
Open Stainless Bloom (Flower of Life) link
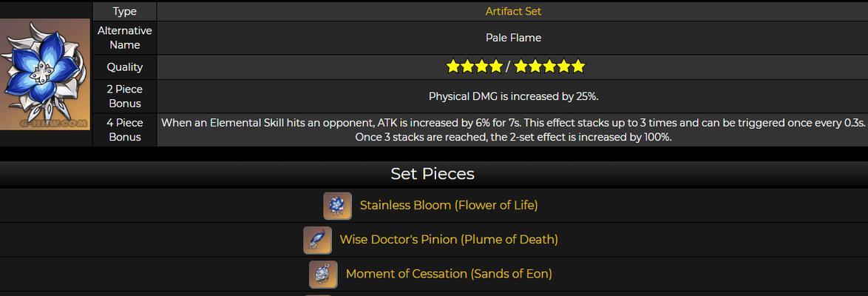pyautogui.click(x=448, y=205)
